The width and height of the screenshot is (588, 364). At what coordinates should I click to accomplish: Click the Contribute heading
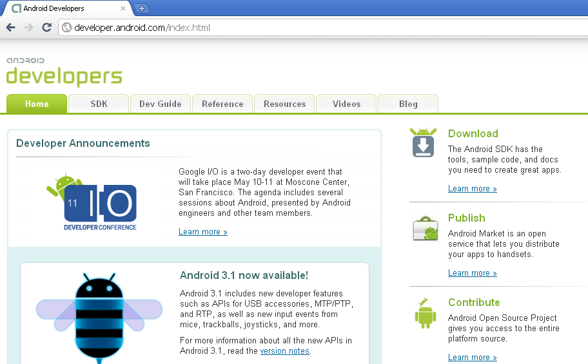474,302
